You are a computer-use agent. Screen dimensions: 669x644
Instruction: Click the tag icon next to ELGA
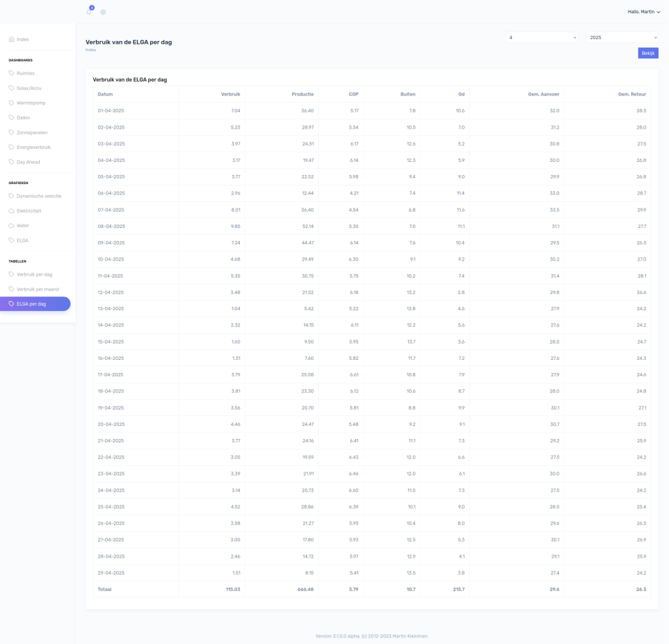pos(12,240)
